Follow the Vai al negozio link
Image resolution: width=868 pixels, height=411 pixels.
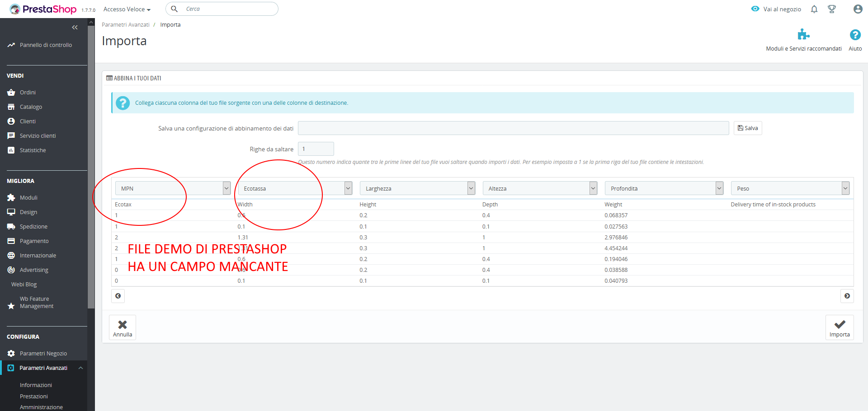click(782, 9)
